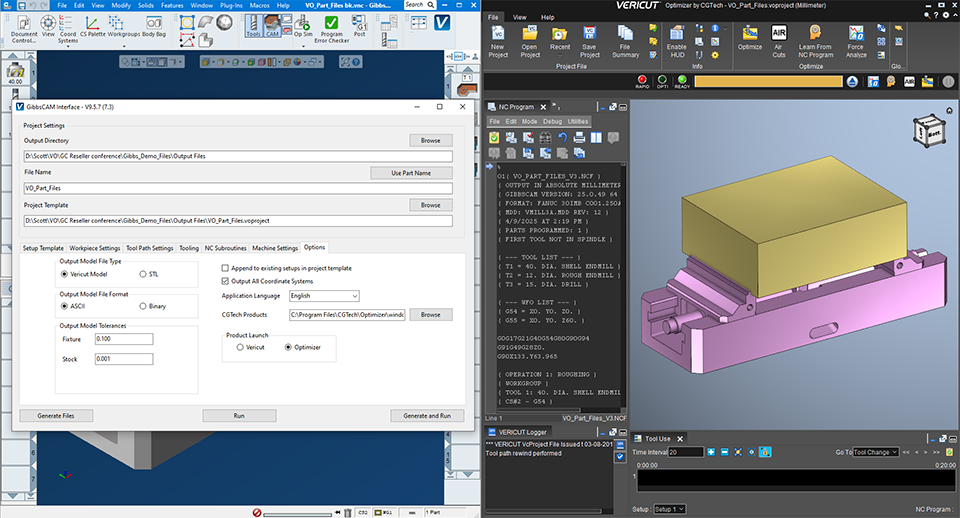
Task: Click the Vericut V plug-in icon
Action: point(442,23)
